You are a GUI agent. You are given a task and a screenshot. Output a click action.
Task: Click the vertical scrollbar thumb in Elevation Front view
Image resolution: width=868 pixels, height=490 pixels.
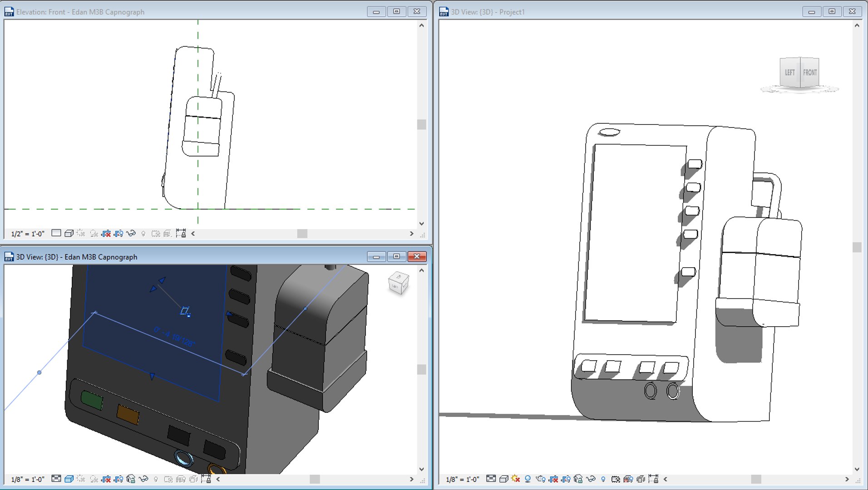[x=422, y=124]
